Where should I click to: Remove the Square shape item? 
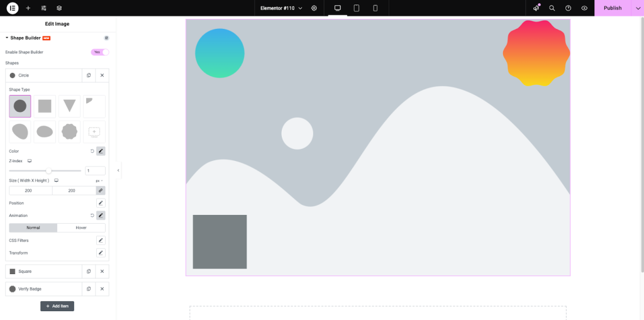click(103, 272)
